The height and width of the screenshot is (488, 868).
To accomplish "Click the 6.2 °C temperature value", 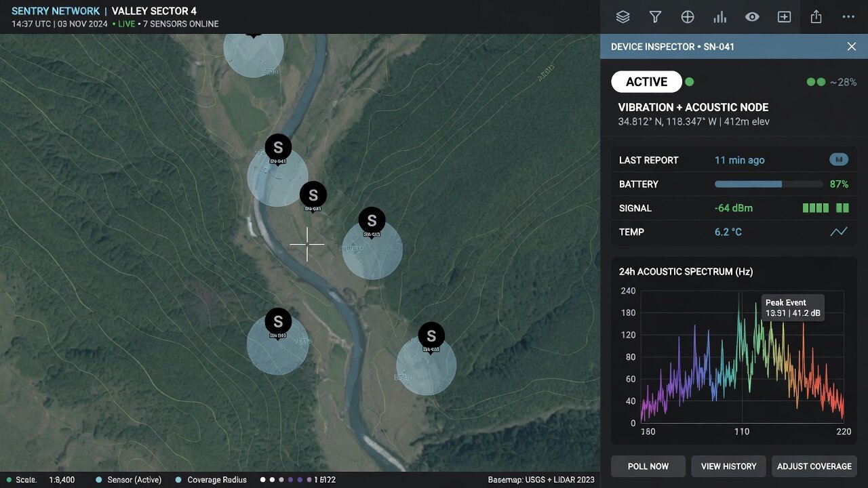I will [728, 232].
